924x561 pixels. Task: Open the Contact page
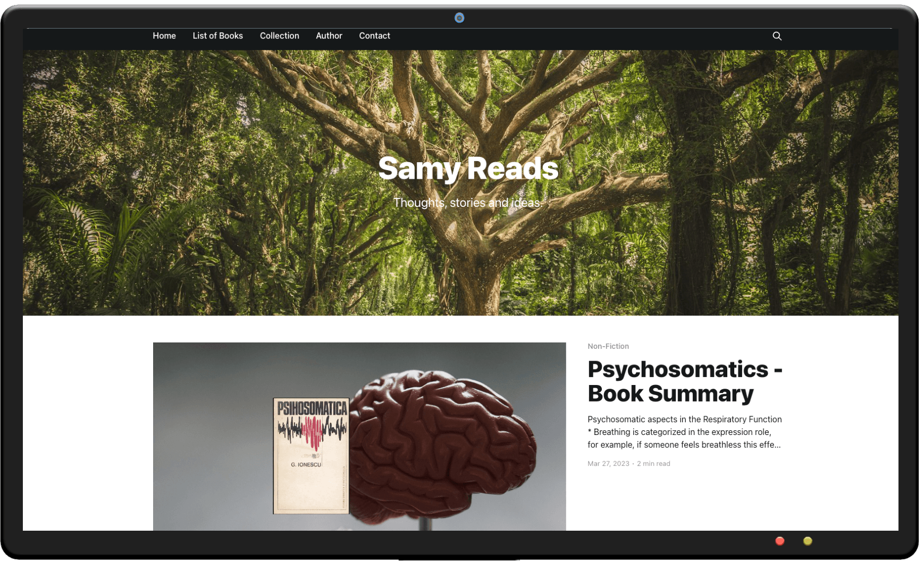coord(374,36)
